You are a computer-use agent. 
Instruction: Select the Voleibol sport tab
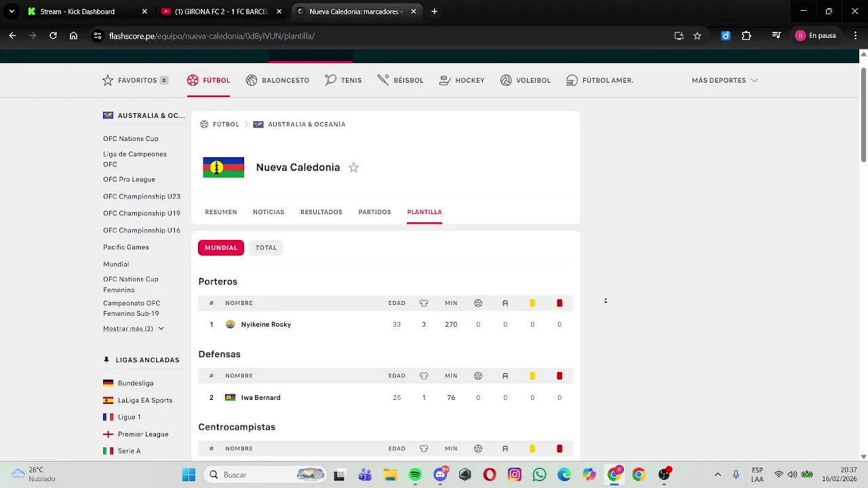526,80
